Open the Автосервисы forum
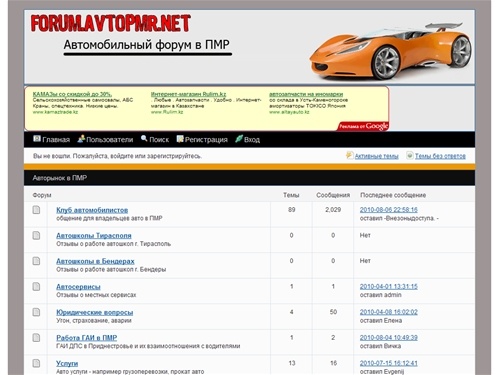The height and width of the screenshot is (375, 500). 78,287
